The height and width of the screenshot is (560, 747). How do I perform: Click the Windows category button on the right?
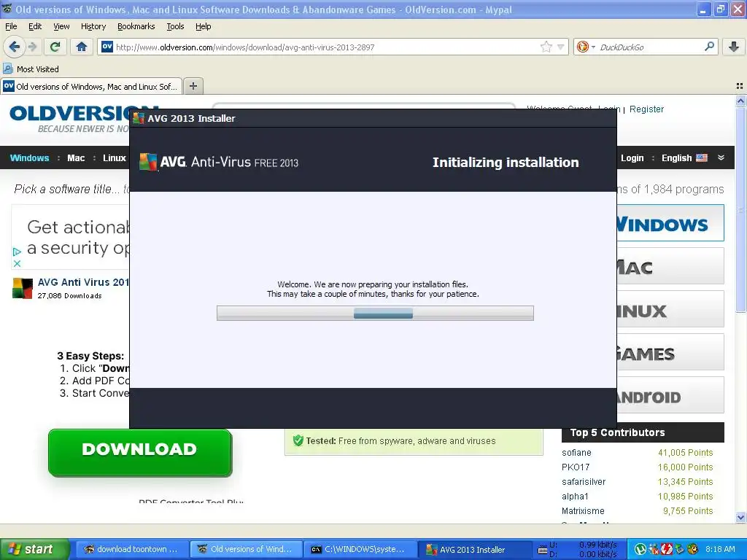(x=670, y=223)
